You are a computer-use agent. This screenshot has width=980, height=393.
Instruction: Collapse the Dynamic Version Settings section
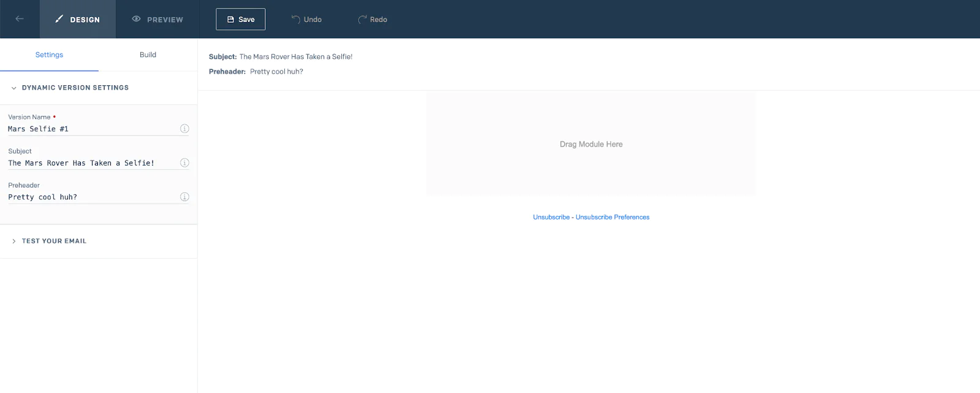pos(14,88)
